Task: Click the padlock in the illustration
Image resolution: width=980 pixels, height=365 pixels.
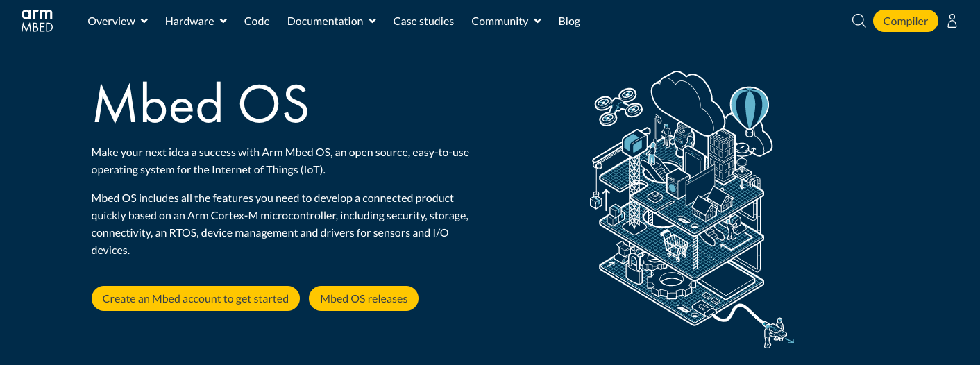Action: (x=633, y=268)
